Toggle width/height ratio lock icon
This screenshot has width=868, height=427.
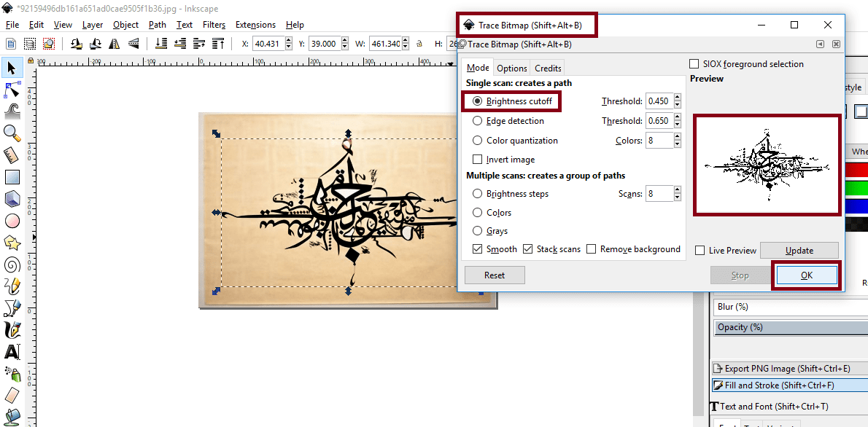coord(419,43)
